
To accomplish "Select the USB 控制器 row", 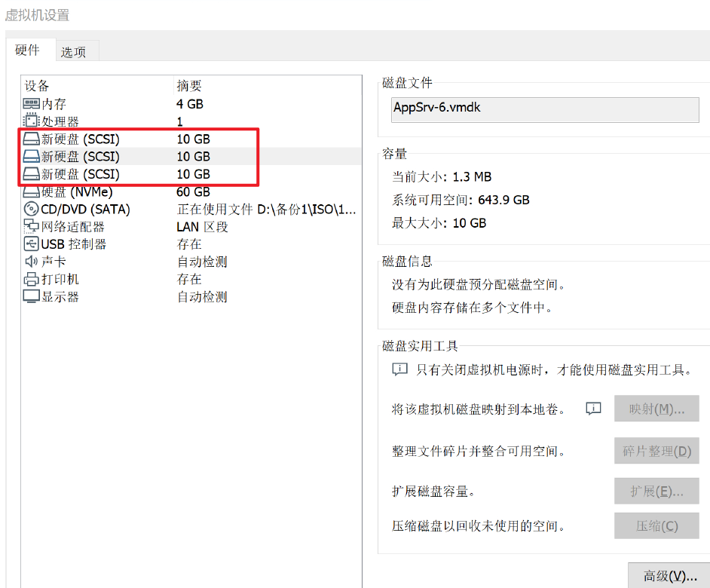I will point(191,244).
